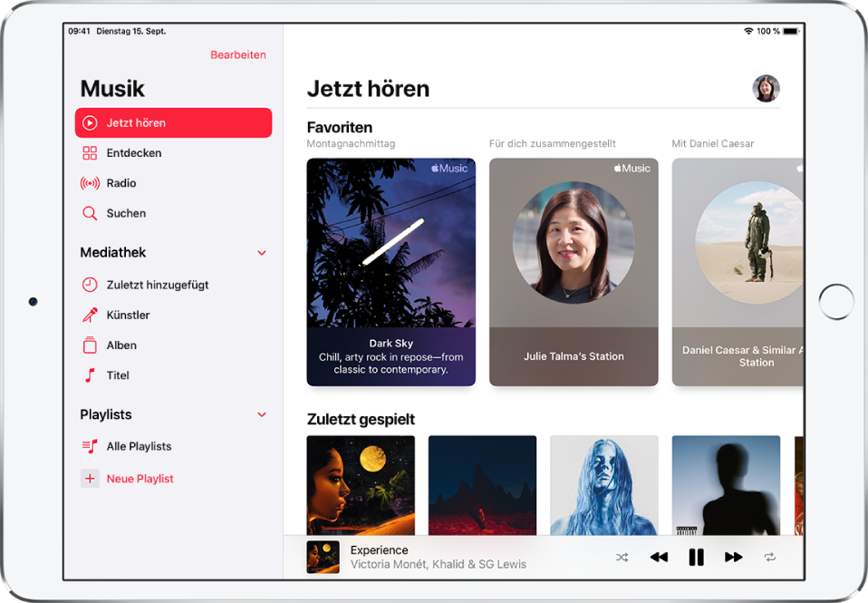This screenshot has width=868, height=603.
Task: Tap the 100 % battery percentage
Action: point(768,31)
